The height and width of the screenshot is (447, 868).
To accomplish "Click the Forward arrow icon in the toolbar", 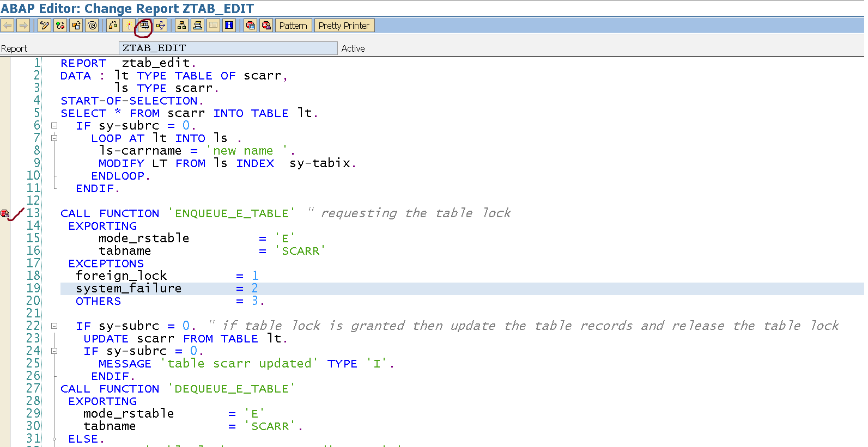I will (x=23, y=26).
